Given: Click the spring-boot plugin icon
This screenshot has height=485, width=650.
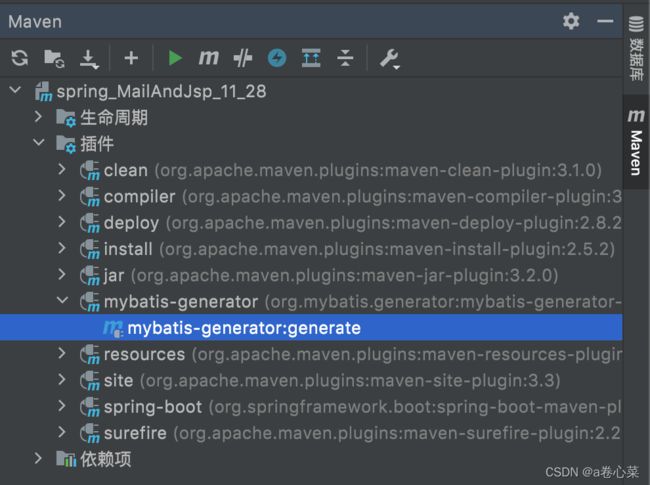Looking at the screenshot, I should 90,407.
